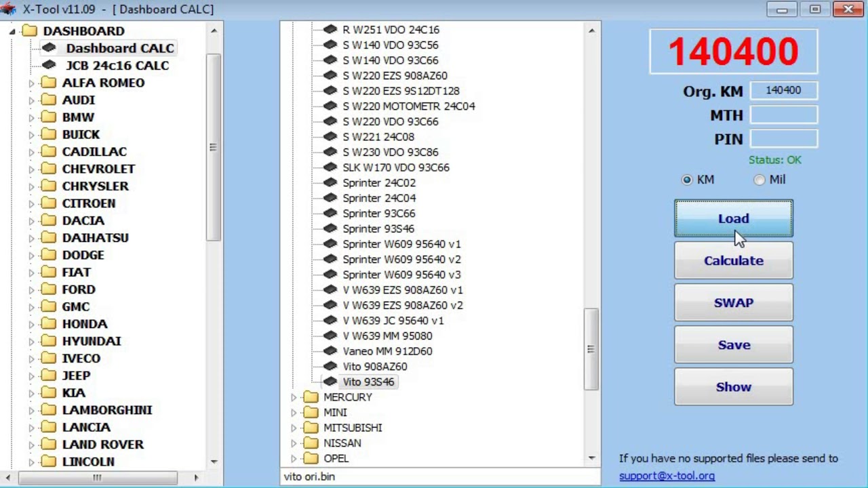Click the BMW folder icon
The width and height of the screenshot is (868, 488).
tap(49, 117)
